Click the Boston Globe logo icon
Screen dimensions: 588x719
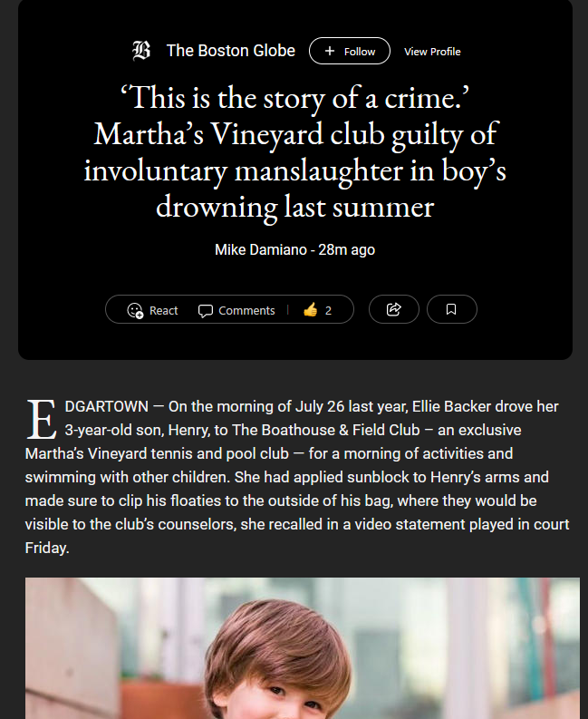141,51
